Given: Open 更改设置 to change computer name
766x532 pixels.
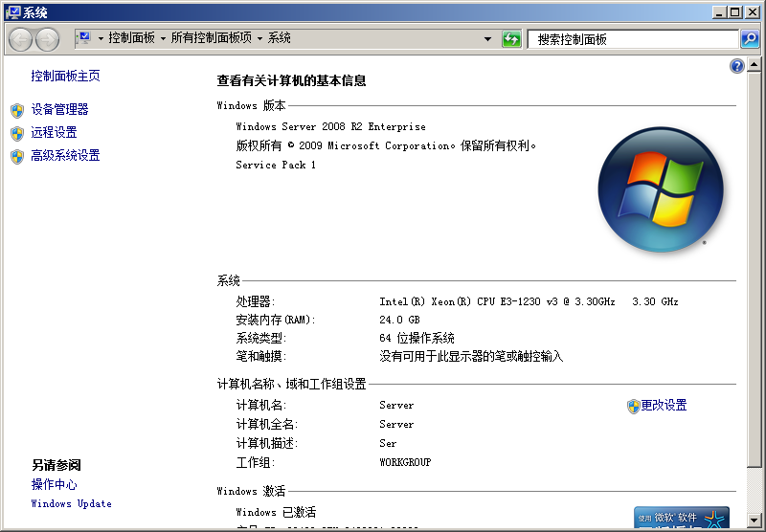Looking at the screenshot, I should point(664,406).
